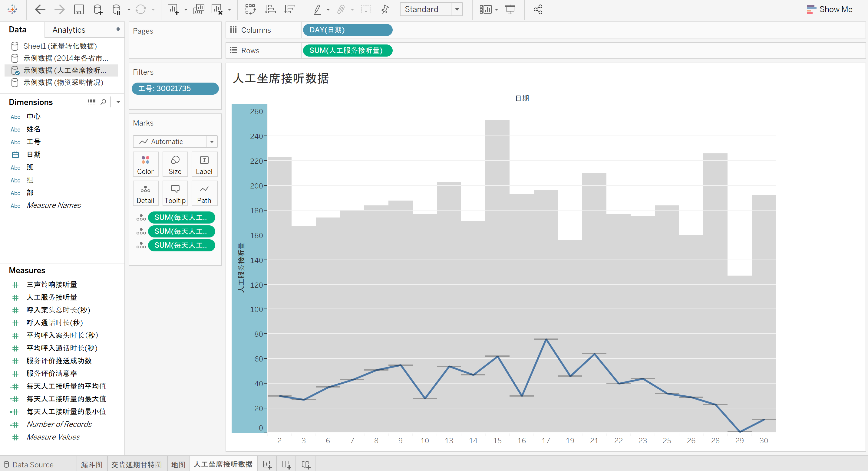This screenshot has height=471, width=868.
Task: Open the 漏斗图 sheet tab
Action: (92, 464)
